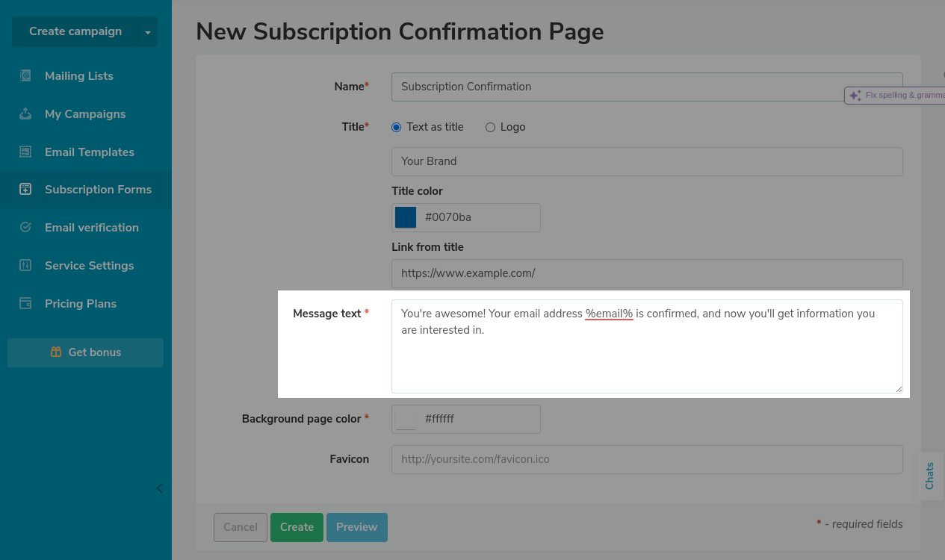Click the Fix spelling & grammar button
The image size is (945, 560).
coord(896,96)
